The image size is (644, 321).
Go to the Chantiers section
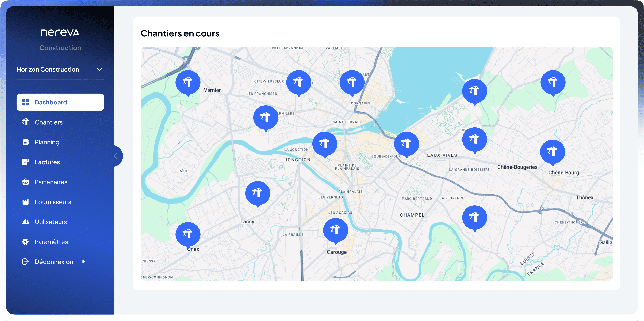click(x=48, y=122)
